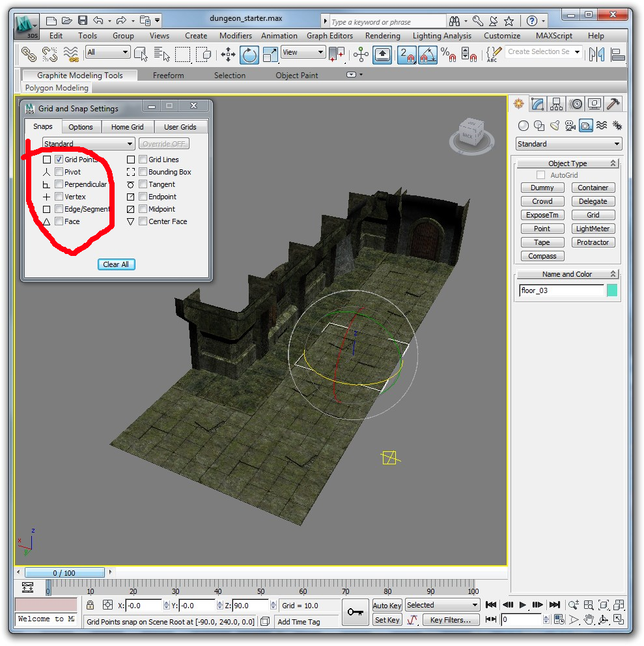Open the View reference coordinate dropdown

tap(303, 52)
